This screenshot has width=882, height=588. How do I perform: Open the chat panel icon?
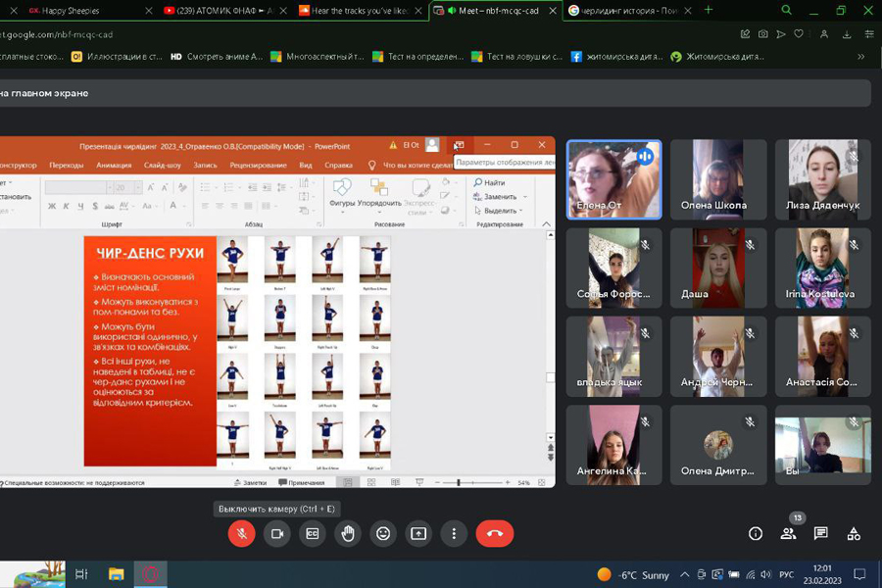(821, 533)
